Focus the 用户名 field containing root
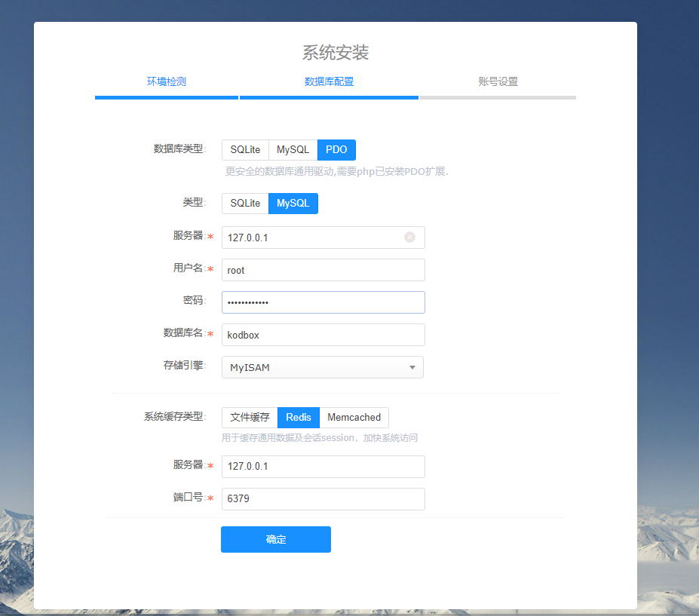Viewport: 699px width, 616px height. click(323, 270)
